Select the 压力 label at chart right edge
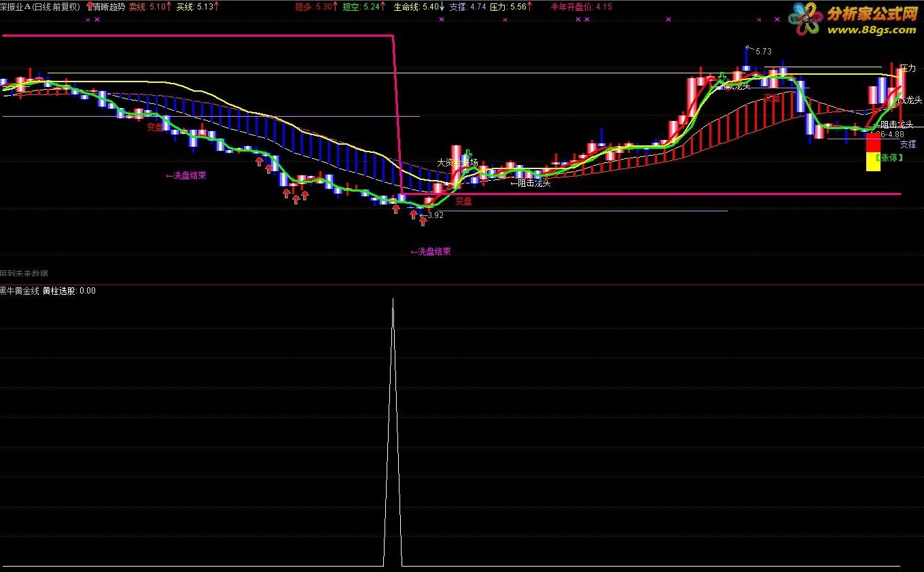The width and height of the screenshot is (924, 572). click(x=908, y=68)
